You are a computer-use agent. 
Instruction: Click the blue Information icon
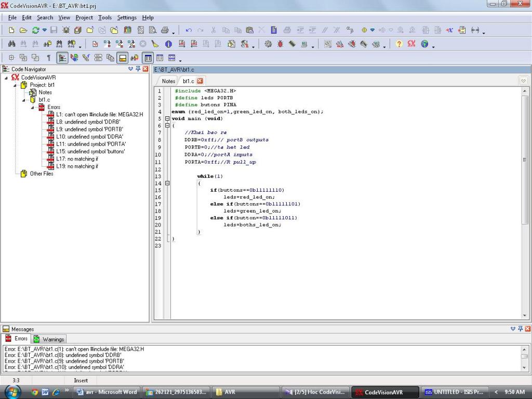[x=168, y=44]
